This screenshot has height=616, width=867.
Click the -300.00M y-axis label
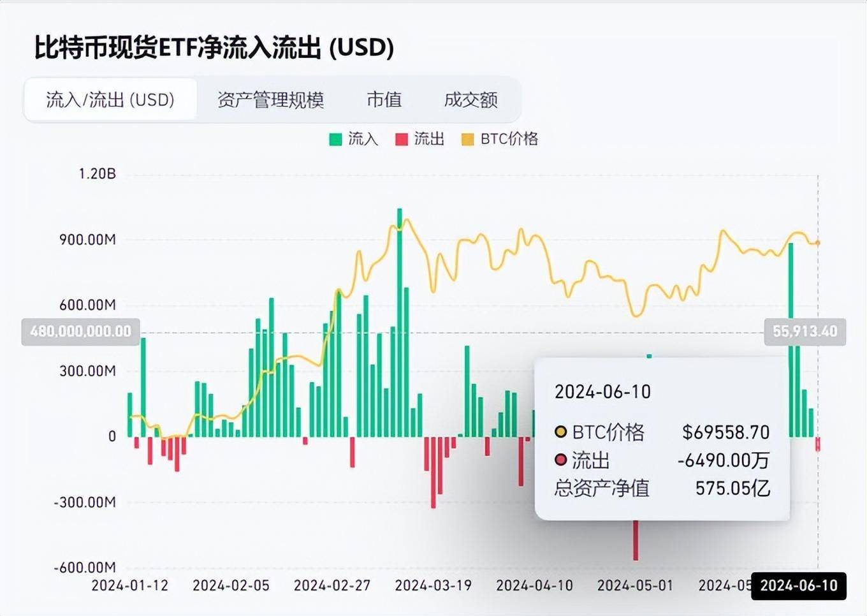pyautogui.click(x=85, y=502)
